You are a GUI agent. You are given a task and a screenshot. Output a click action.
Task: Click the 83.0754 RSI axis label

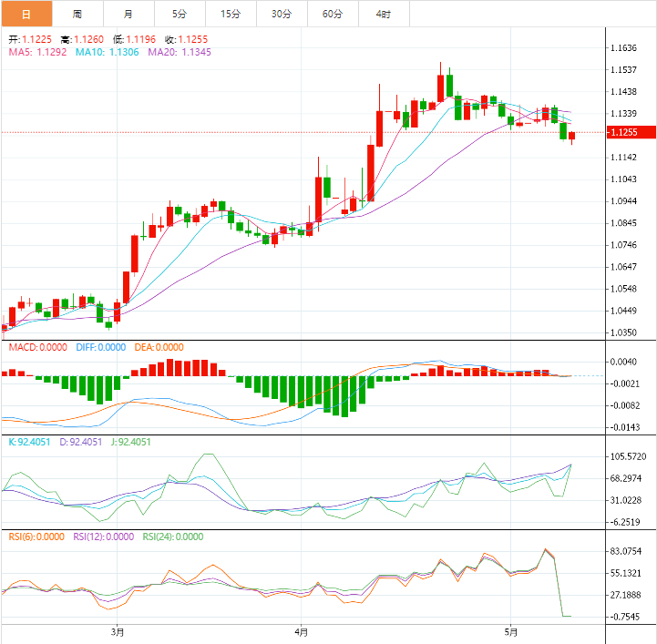point(626,551)
